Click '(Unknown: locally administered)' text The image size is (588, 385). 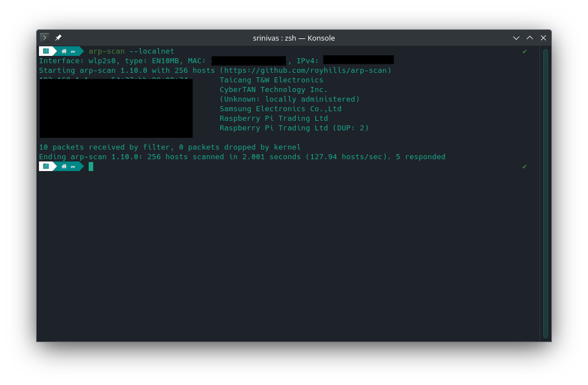coord(290,99)
